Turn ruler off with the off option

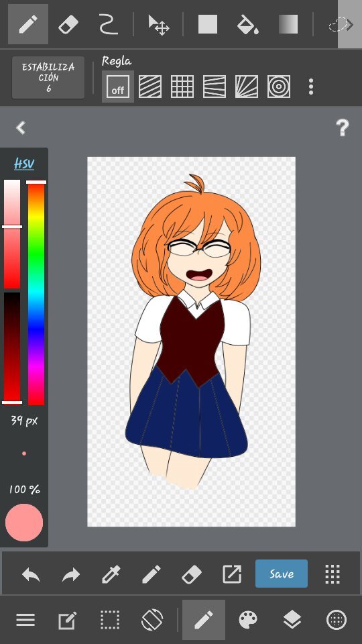tap(118, 87)
